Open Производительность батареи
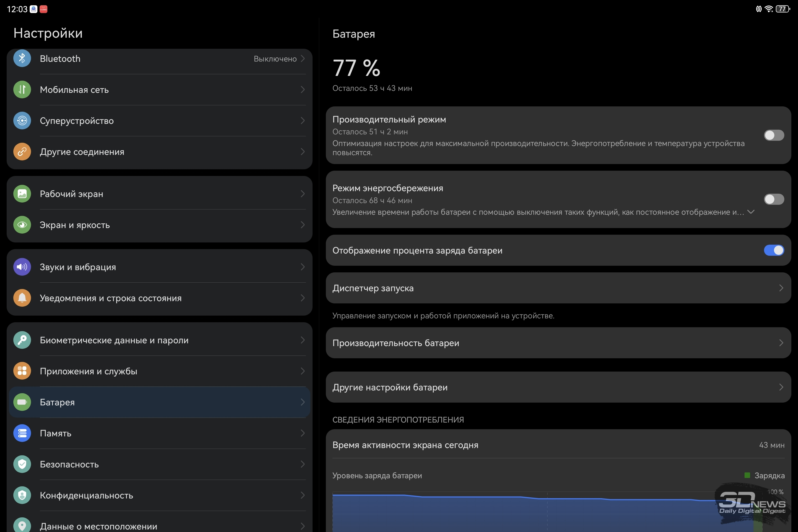This screenshot has height=532, width=798. coord(559,343)
